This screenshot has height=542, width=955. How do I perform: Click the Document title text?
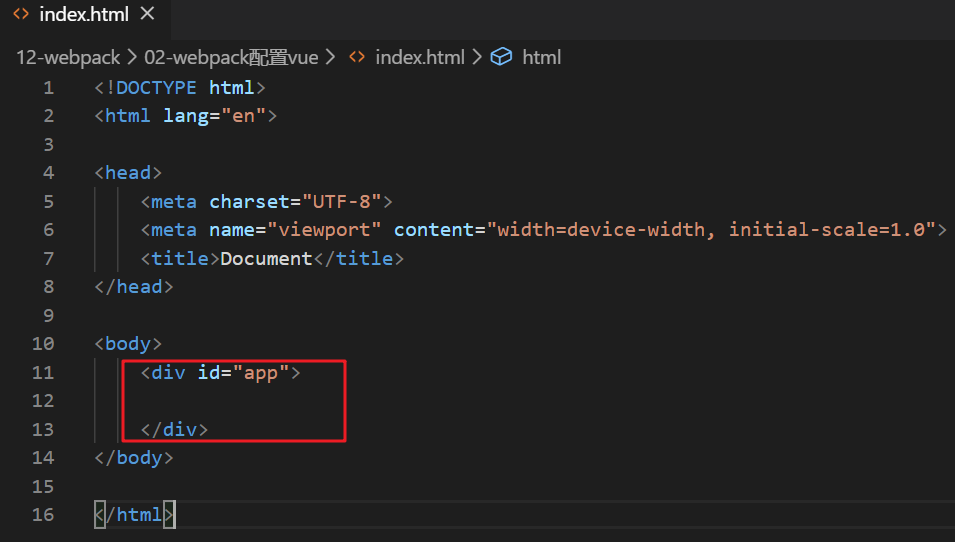tap(266, 259)
